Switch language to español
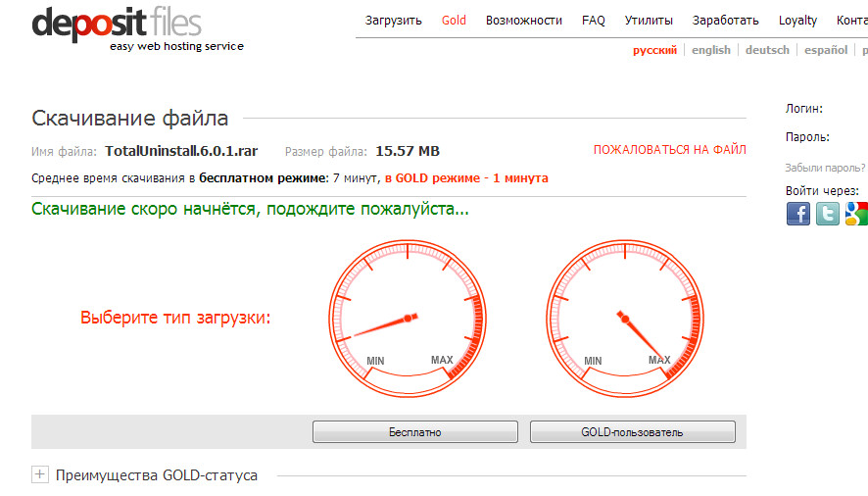The image size is (868, 496). (825, 50)
